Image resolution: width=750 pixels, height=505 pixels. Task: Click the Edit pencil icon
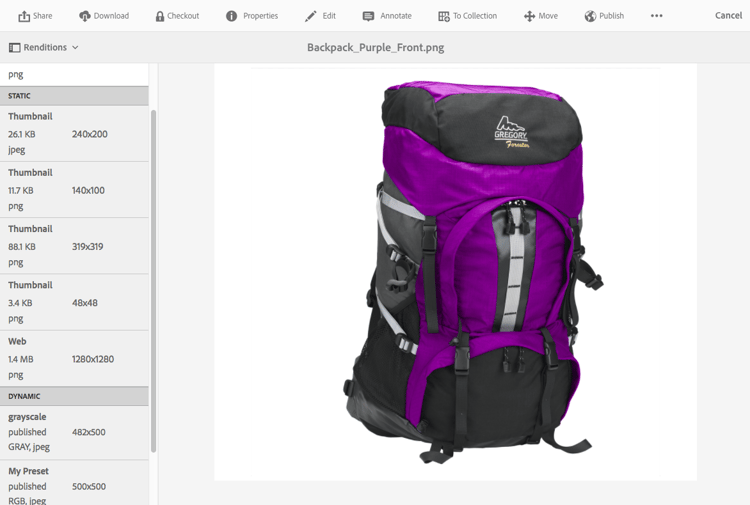pos(310,16)
